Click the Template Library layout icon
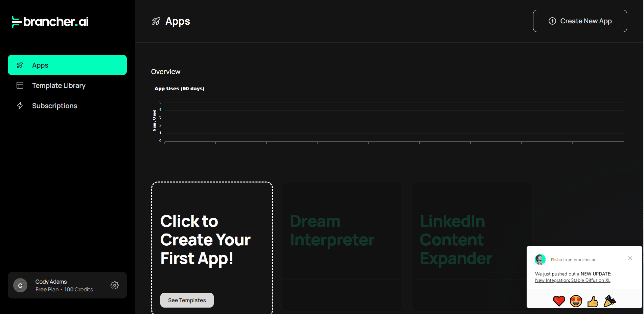Image resolution: width=644 pixels, height=314 pixels. point(20,85)
